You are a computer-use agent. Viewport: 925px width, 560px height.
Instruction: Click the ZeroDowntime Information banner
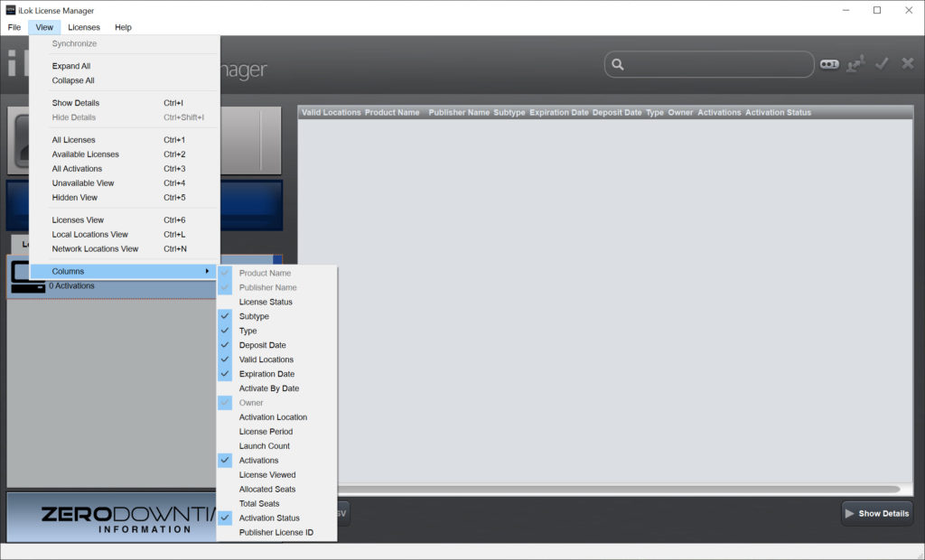pyautogui.click(x=112, y=518)
